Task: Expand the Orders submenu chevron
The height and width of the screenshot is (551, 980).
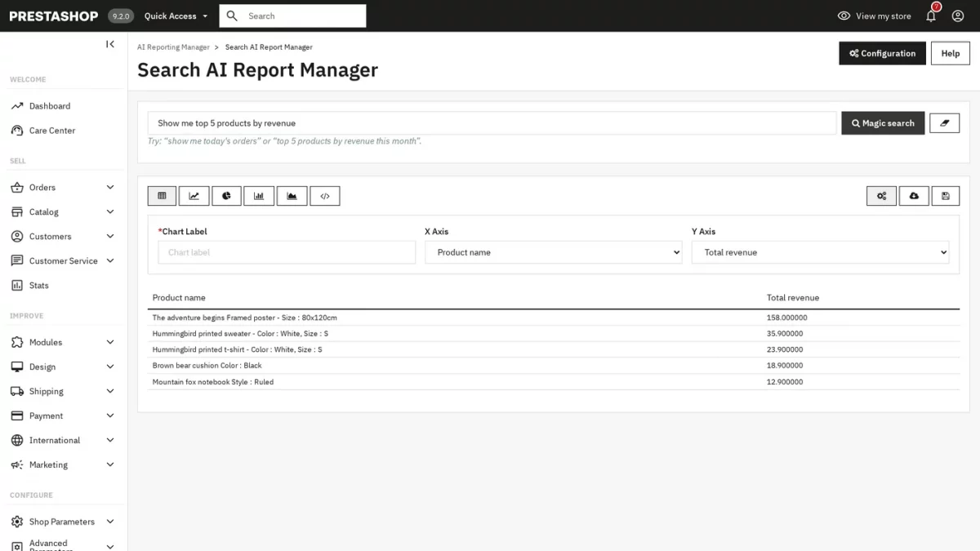Action: 110,188
